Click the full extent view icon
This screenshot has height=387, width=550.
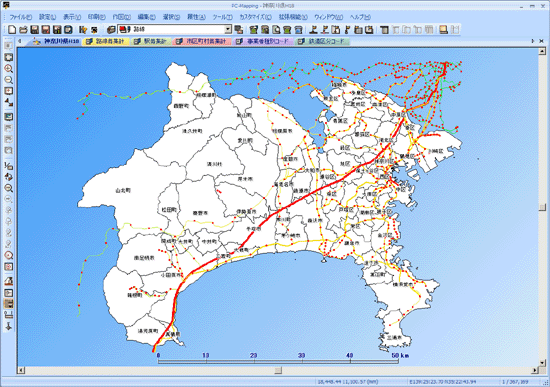[8, 57]
